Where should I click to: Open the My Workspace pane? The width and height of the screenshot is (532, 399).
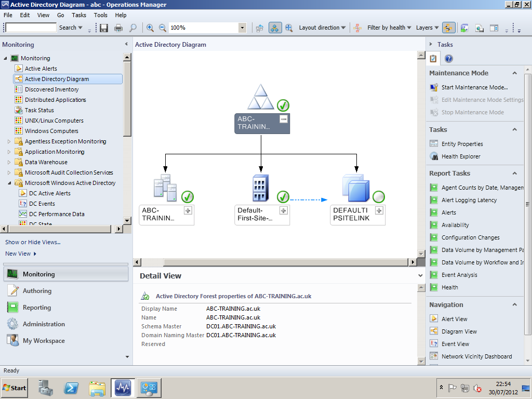tap(44, 341)
